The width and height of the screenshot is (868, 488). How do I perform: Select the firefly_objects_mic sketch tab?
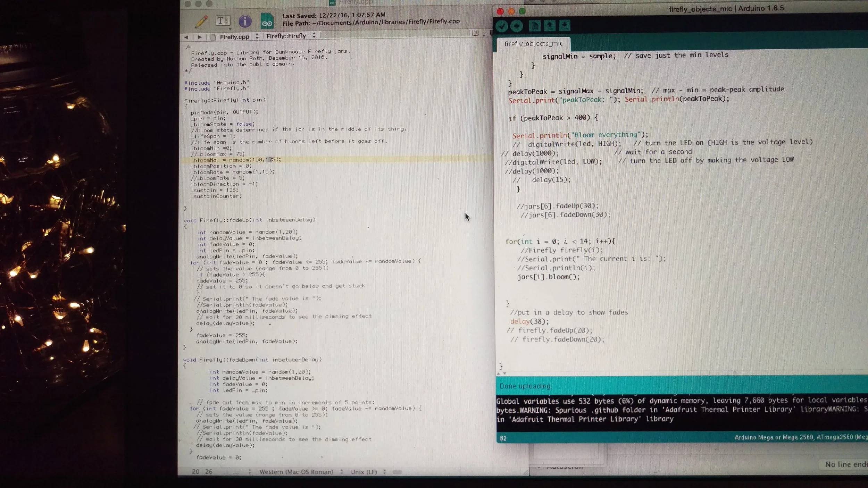pos(533,44)
